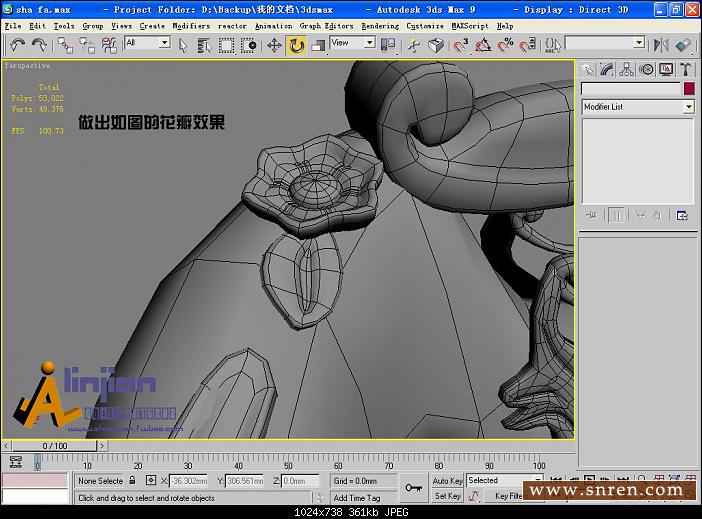Open the Modifiers menu

pos(191,26)
